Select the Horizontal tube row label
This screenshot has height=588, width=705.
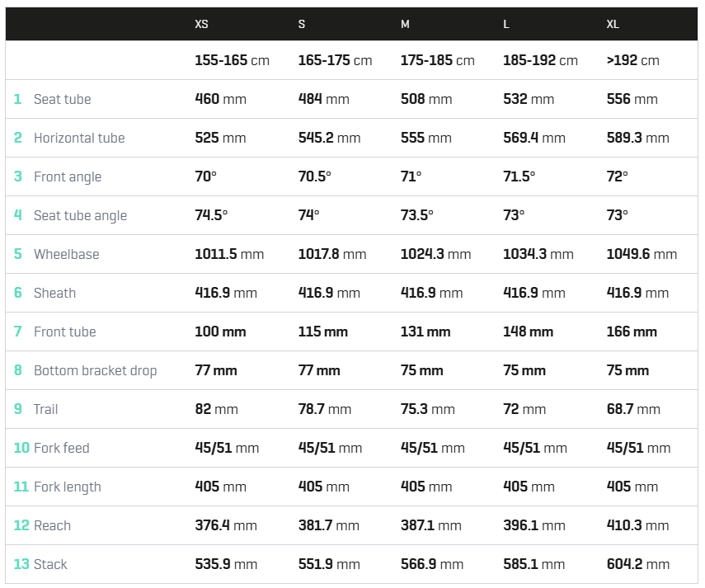[x=79, y=138]
